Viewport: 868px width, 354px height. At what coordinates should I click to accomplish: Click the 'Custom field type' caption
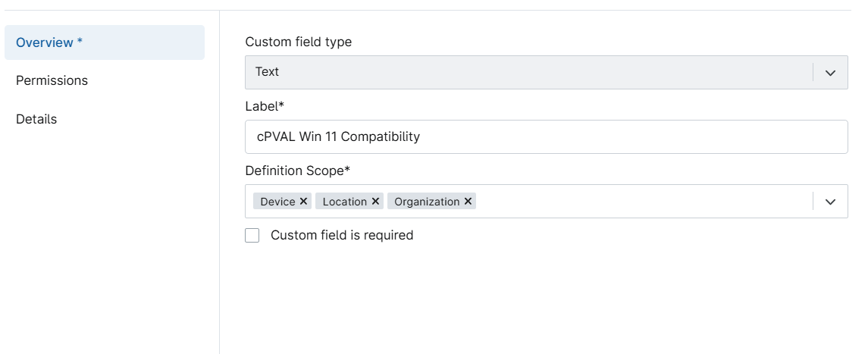299,42
